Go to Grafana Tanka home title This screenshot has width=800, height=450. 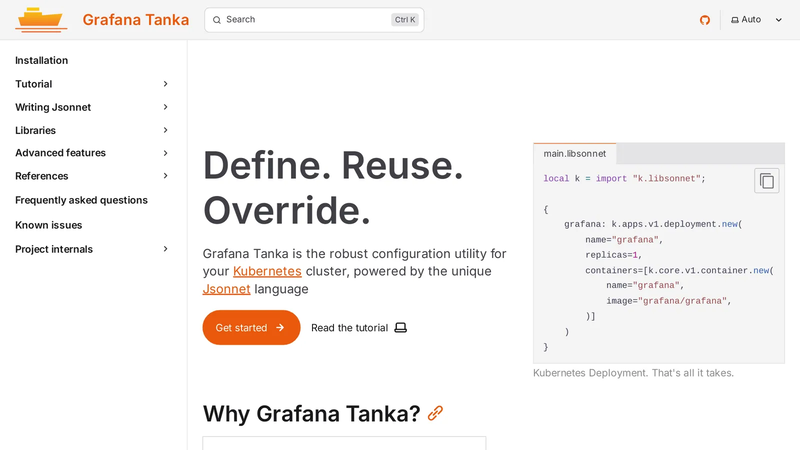(x=136, y=20)
